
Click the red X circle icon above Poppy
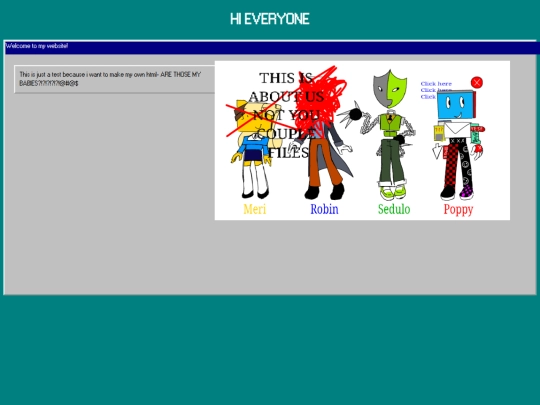(x=477, y=82)
